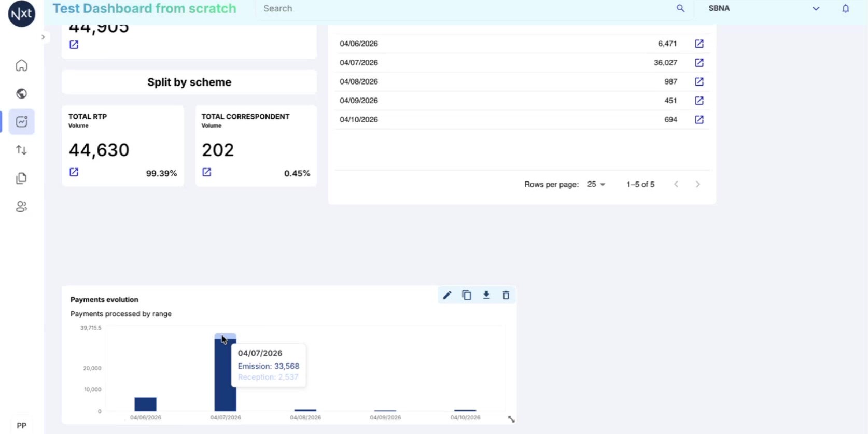868x434 pixels.
Task: Click the Nxt logo icon
Action: (21, 13)
